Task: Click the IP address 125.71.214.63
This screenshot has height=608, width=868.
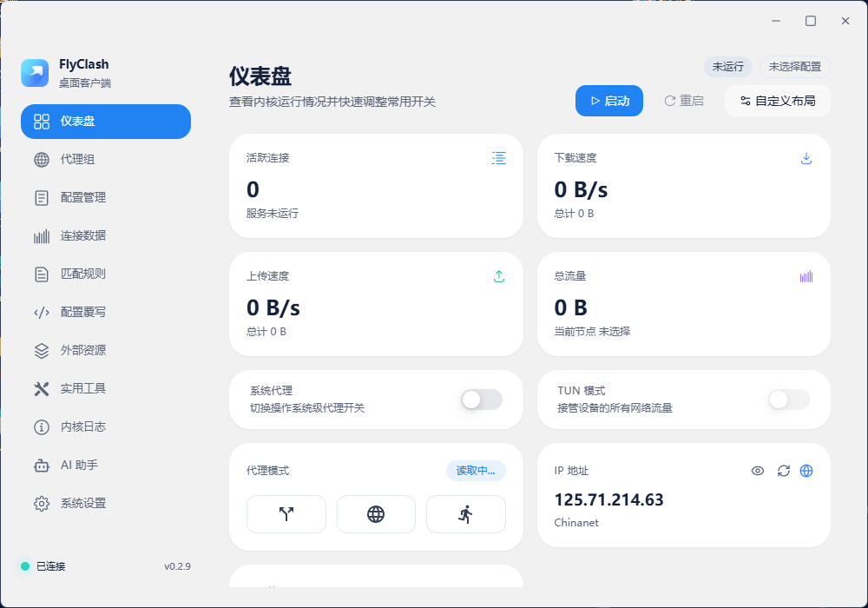Action: coord(609,500)
